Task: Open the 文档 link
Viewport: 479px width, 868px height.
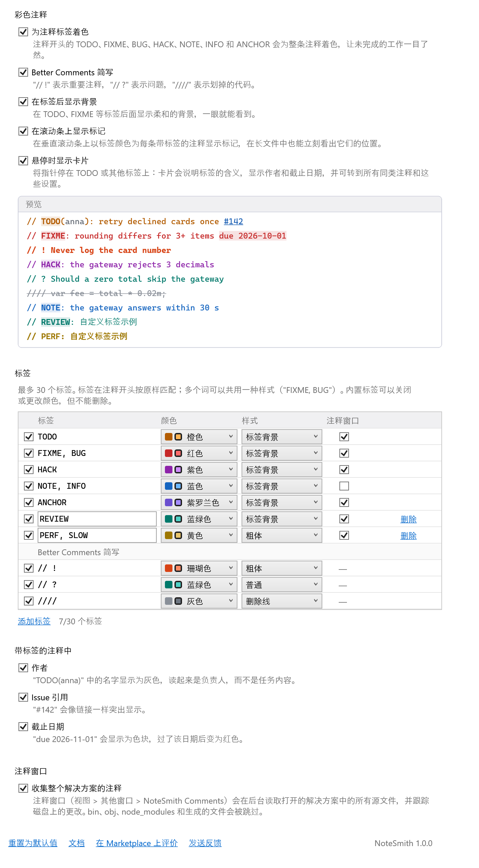Action: (x=77, y=843)
